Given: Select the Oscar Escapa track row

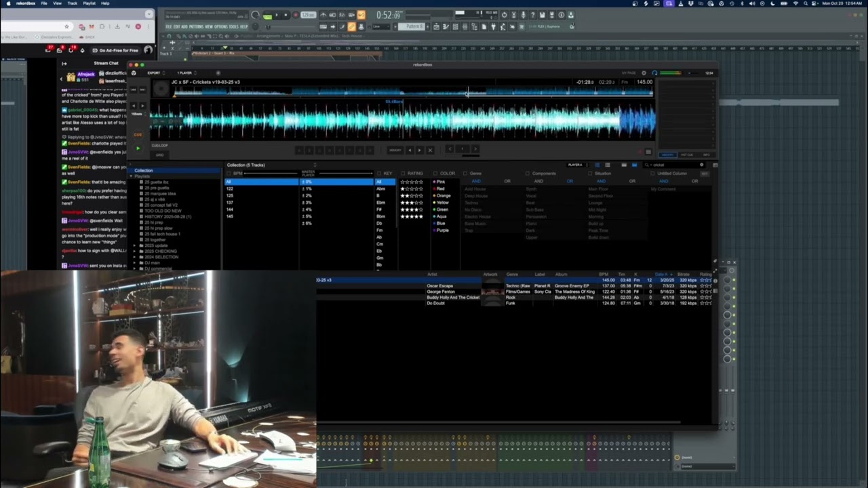Looking at the screenshot, I should click(x=514, y=286).
